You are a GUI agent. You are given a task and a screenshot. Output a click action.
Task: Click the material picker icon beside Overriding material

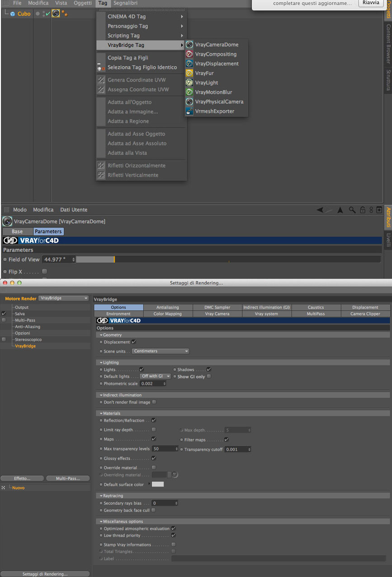click(175, 475)
